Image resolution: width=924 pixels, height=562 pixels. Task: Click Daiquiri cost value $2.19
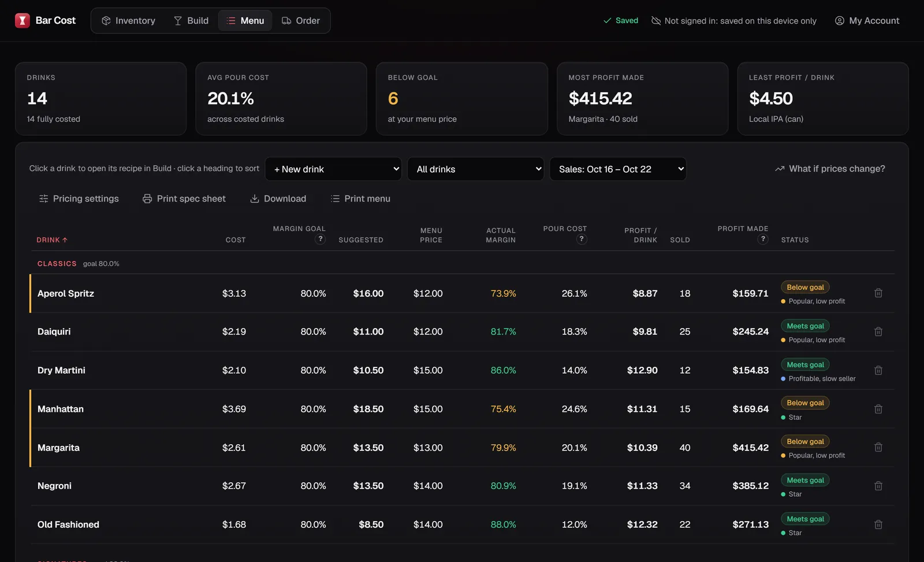pos(234,332)
